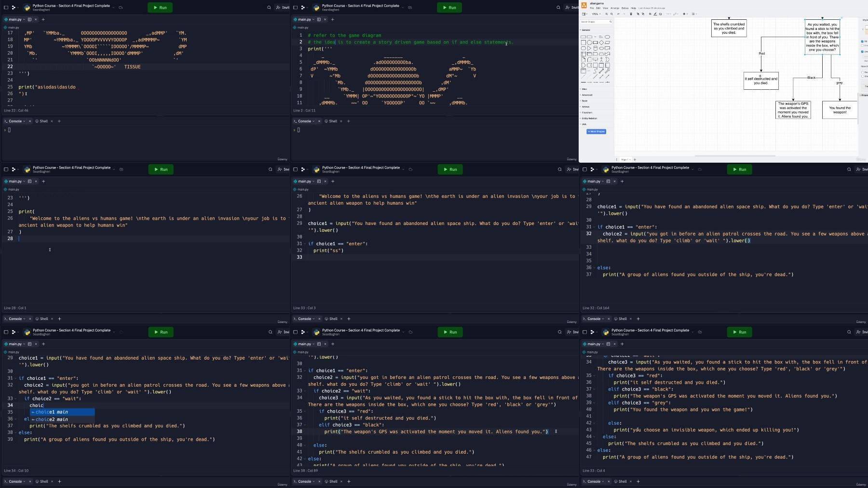Open the Arrange menu in draw.io
The image size is (868, 488).
[615, 8]
